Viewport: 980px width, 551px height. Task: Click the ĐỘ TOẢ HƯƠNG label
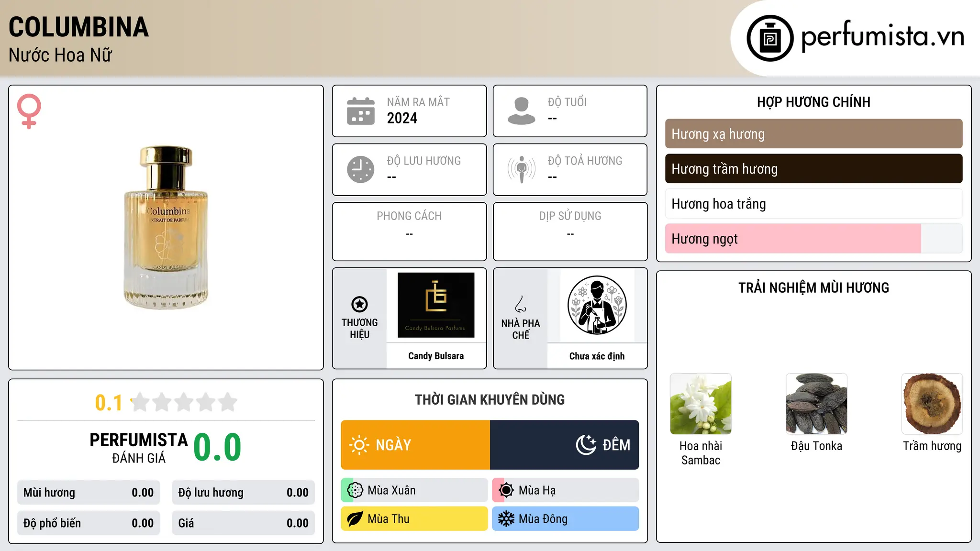tap(585, 161)
